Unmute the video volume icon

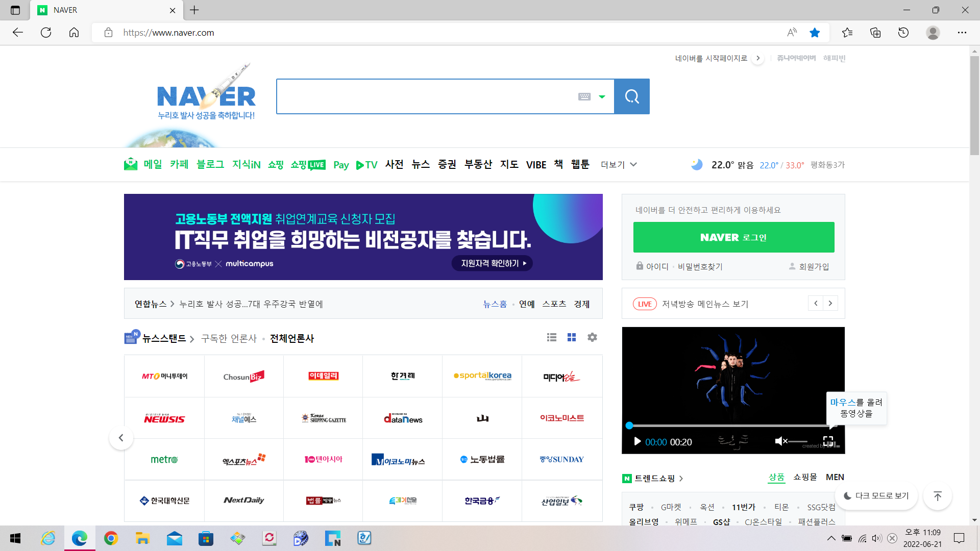point(781,441)
